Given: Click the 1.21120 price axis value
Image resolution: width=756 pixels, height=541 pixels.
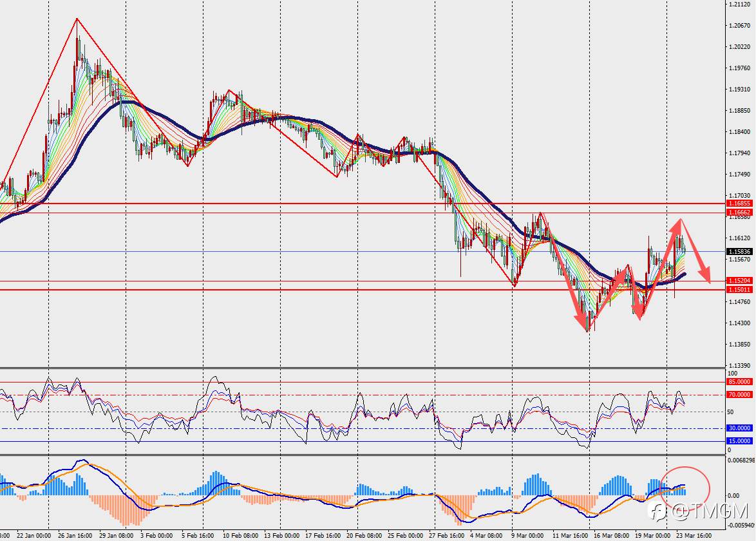Looking at the screenshot, I should pos(740,5).
